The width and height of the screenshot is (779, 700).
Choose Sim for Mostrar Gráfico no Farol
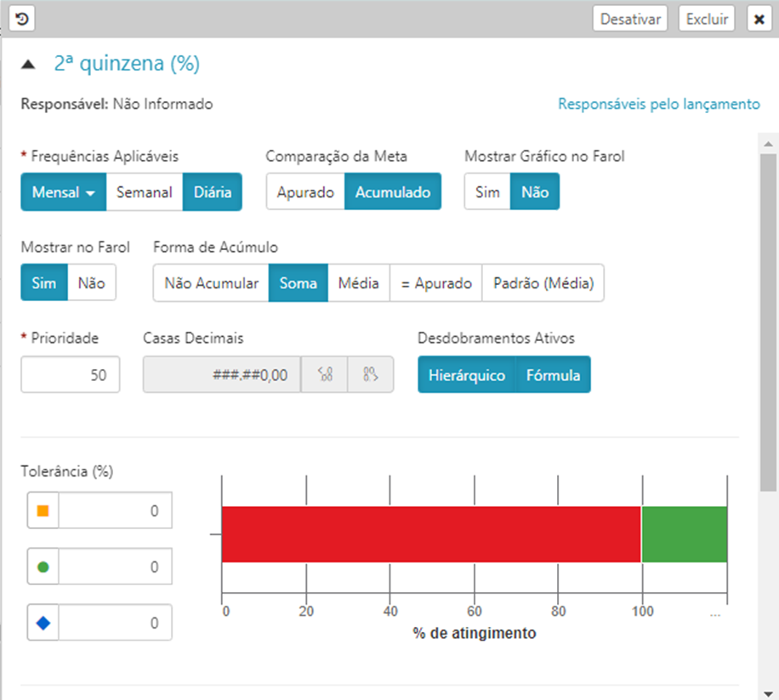[x=487, y=191]
